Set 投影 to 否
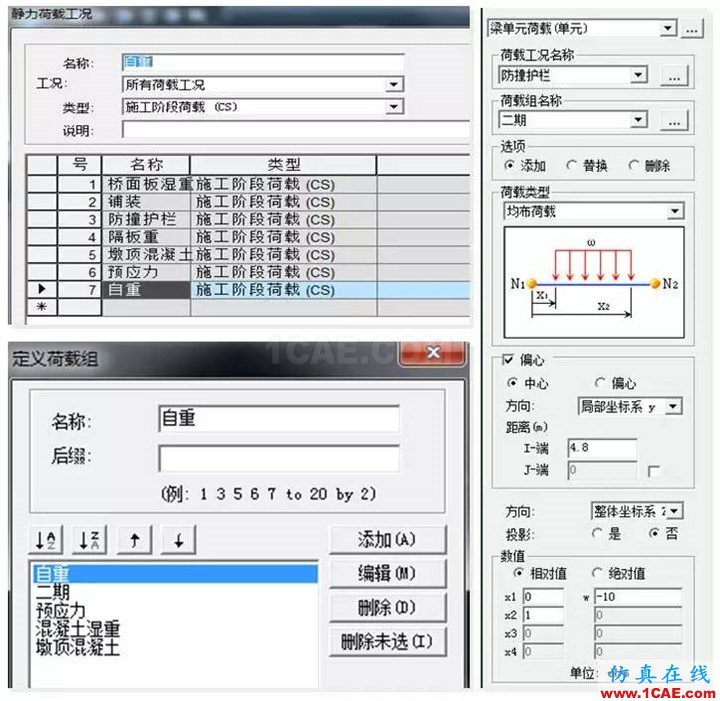Image resolution: width=720 pixels, height=701 pixels. [653, 533]
